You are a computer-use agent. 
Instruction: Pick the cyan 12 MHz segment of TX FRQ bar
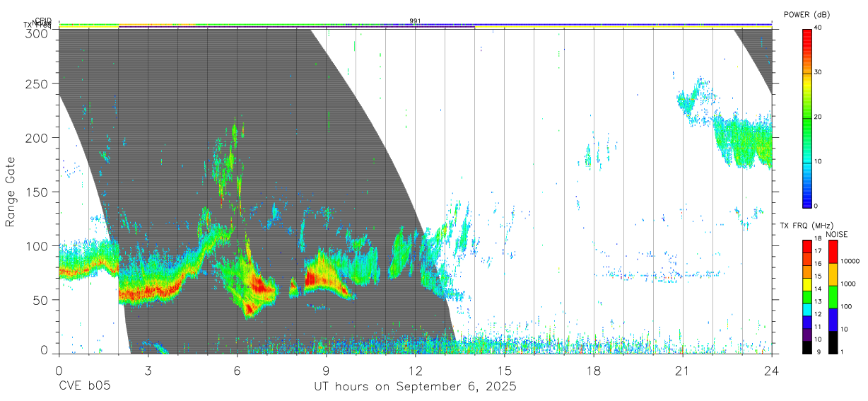807,309
